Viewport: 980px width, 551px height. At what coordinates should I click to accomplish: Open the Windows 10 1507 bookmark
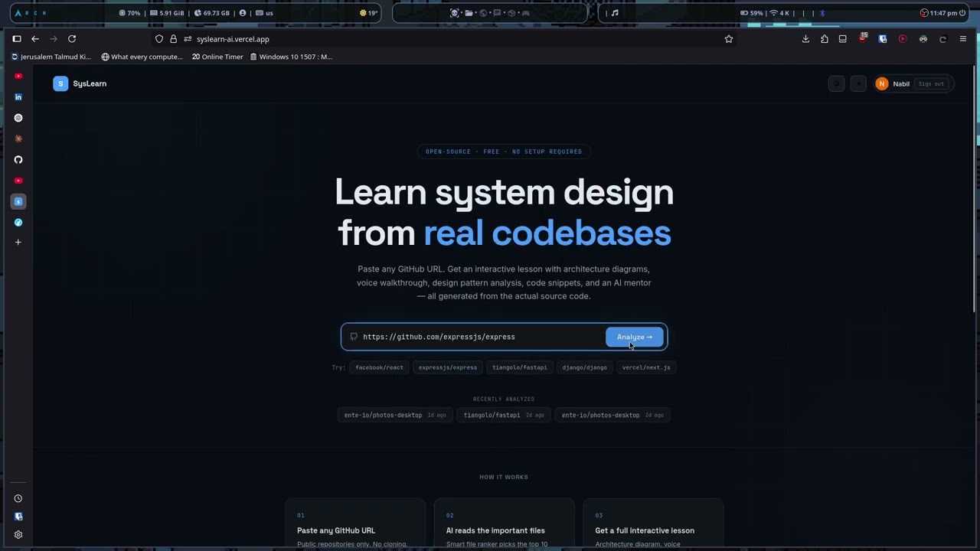point(292,57)
